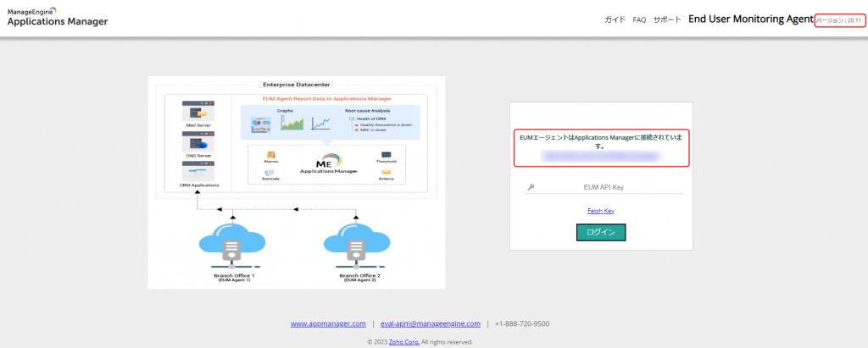Viewport: 868px width, 348px height.
Task: Click the ME Applications Manager logo in diagram
Action: [x=329, y=163]
